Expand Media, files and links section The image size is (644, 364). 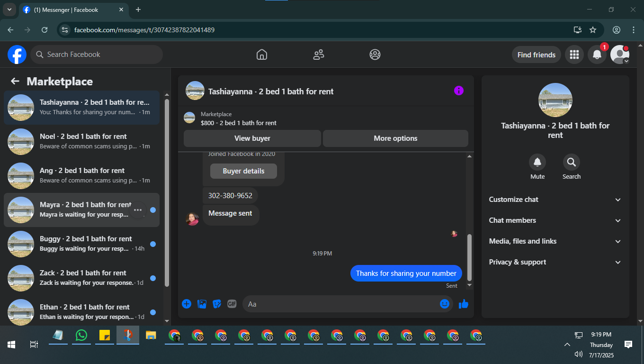tap(555, 241)
